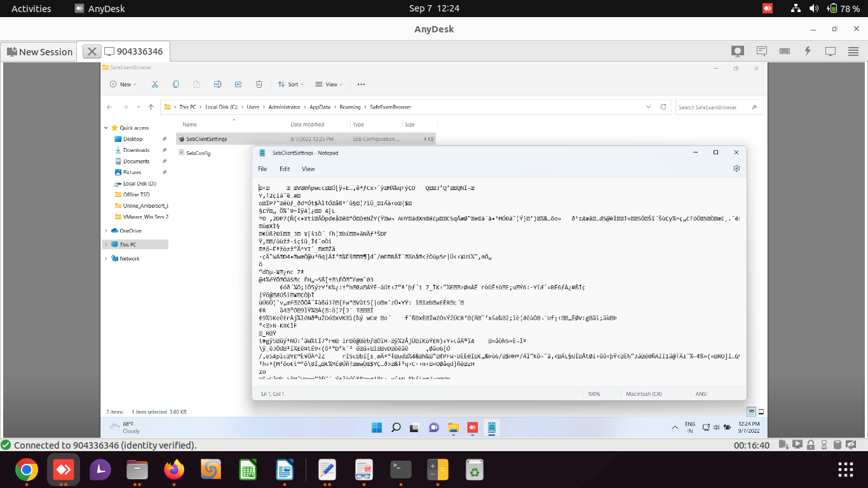This screenshot has width=868, height=488.
Task: Open AnyDesk actions lightning icon
Action: (808, 50)
